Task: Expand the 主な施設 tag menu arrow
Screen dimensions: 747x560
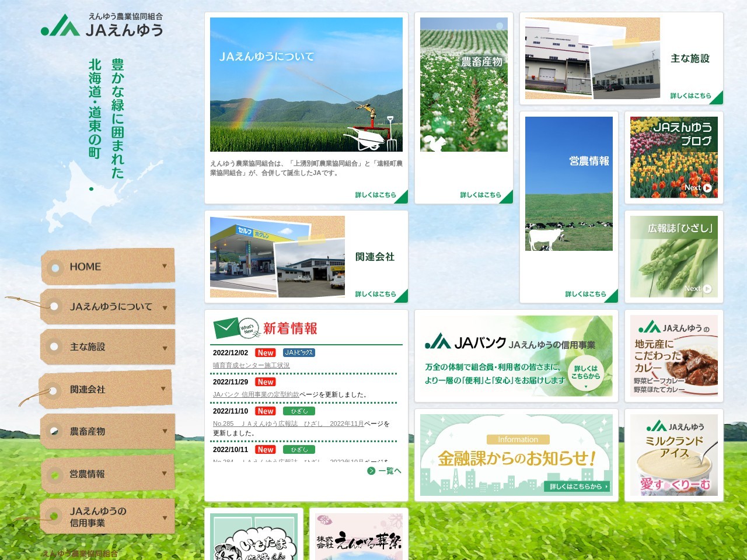Action: point(165,348)
